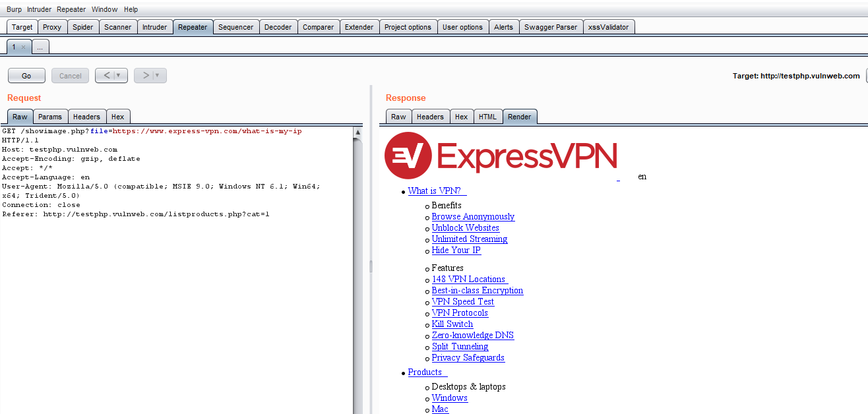Switch to response Headers tab

430,117
